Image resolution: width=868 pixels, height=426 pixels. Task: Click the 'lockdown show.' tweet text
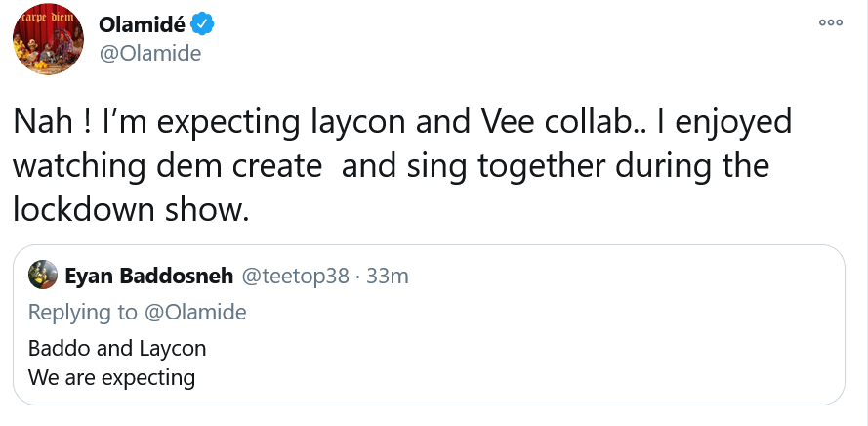coord(131,209)
